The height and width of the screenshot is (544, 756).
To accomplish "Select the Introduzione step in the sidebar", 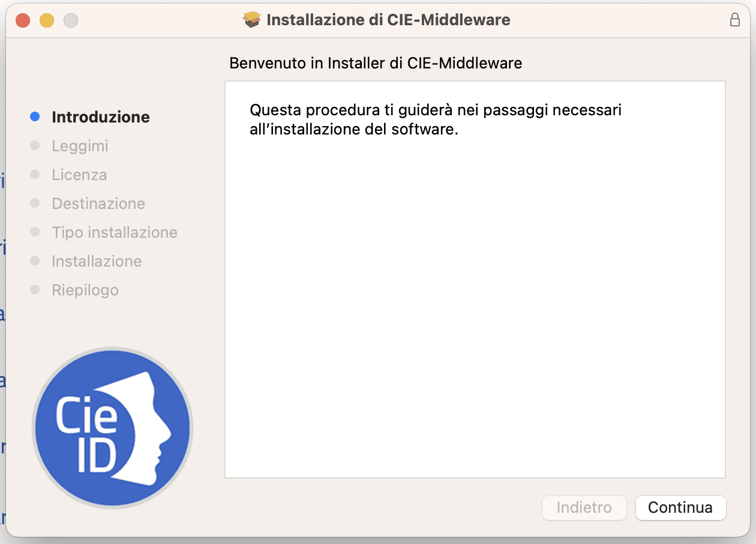I will (x=101, y=116).
